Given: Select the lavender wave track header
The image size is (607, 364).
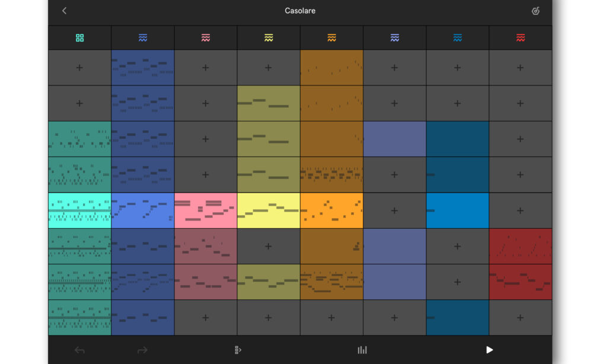Looking at the screenshot, I should pyautogui.click(x=394, y=37).
